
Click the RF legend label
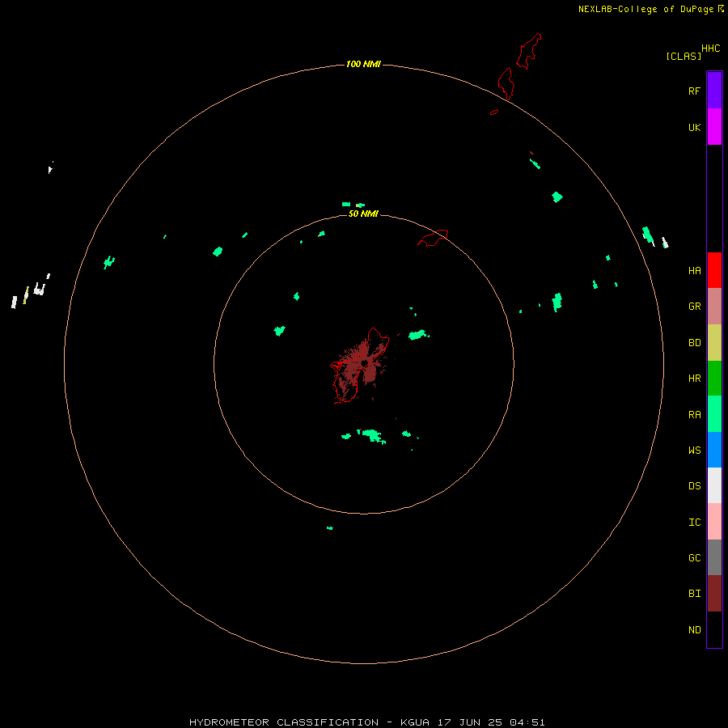tap(694, 91)
